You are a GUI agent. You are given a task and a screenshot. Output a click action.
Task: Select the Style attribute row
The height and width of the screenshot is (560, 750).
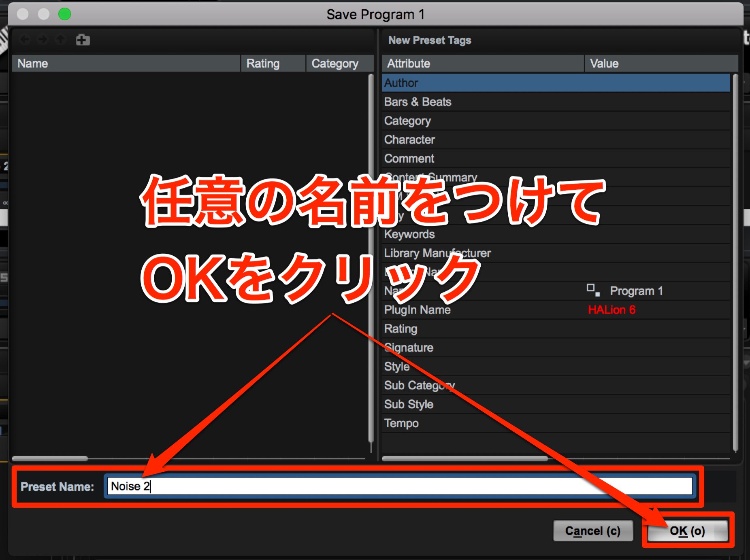[x=556, y=367]
